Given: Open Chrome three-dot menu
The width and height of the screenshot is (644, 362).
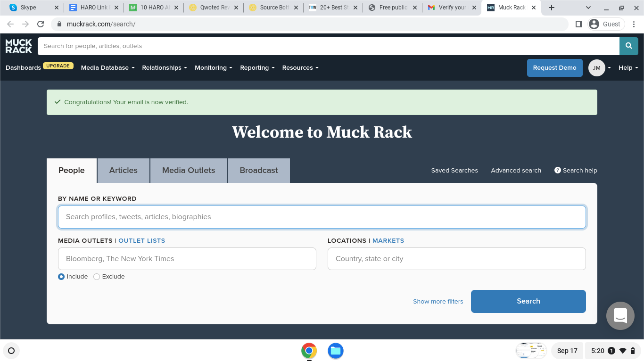Looking at the screenshot, I should [634, 24].
